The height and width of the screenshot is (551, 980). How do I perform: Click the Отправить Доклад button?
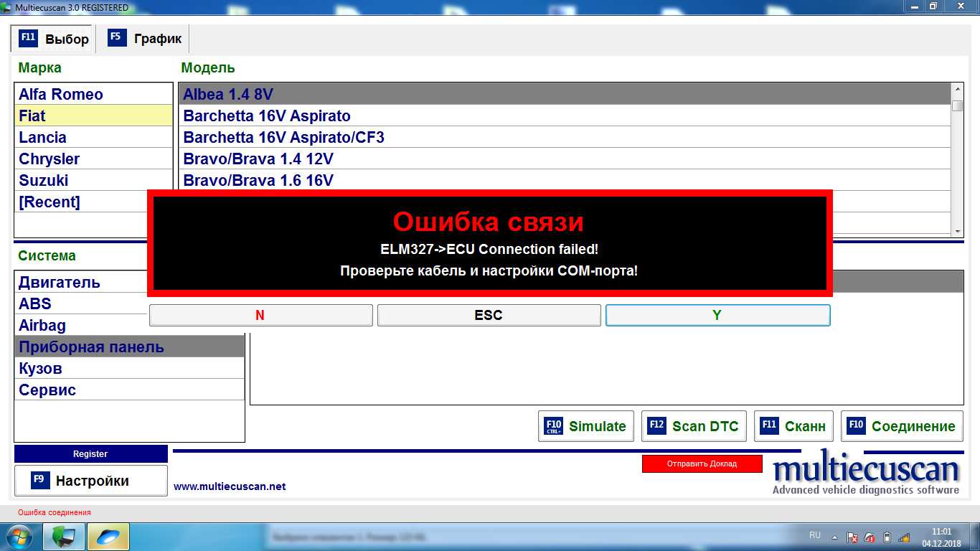point(702,463)
